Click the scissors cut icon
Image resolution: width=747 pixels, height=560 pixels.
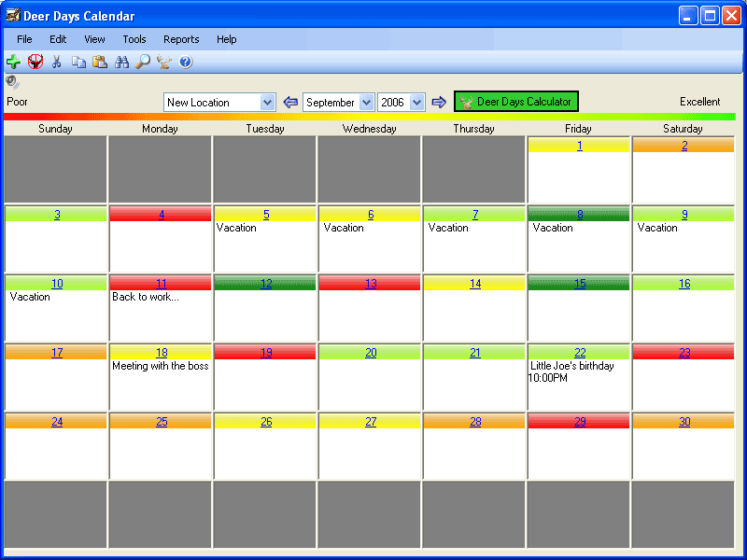click(57, 62)
